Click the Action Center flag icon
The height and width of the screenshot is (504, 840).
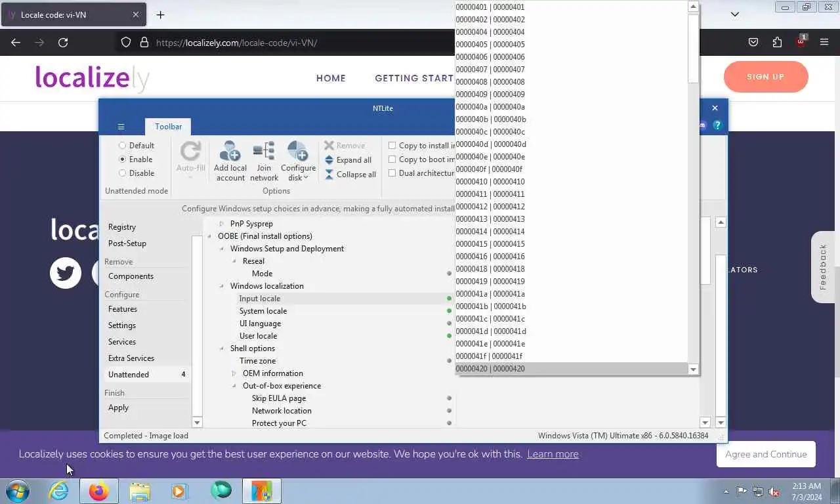(742, 492)
